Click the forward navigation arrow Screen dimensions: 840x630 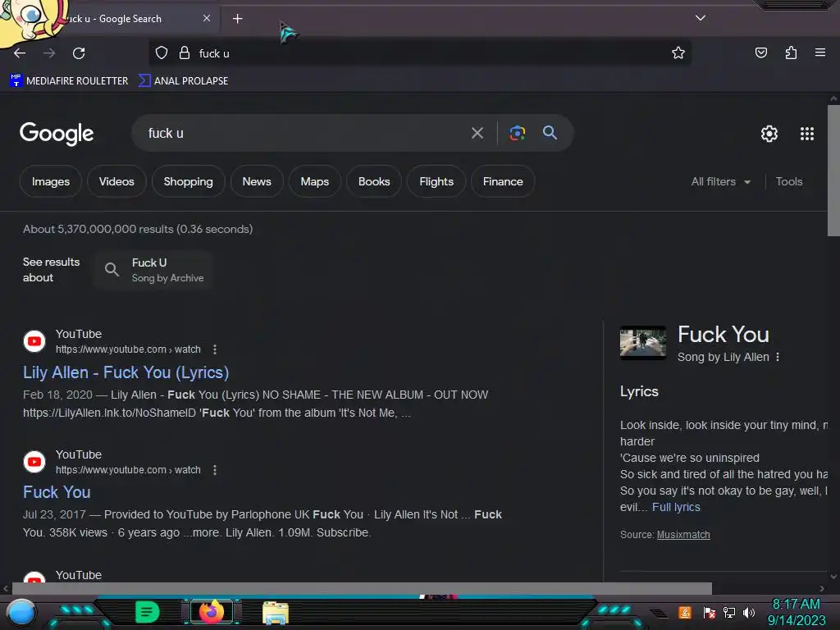click(49, 53)
